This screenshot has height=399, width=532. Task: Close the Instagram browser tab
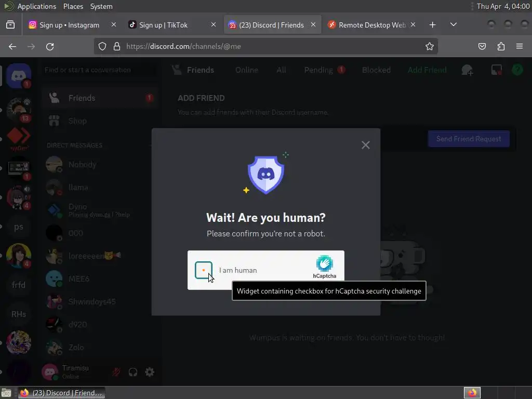[114, 24]
